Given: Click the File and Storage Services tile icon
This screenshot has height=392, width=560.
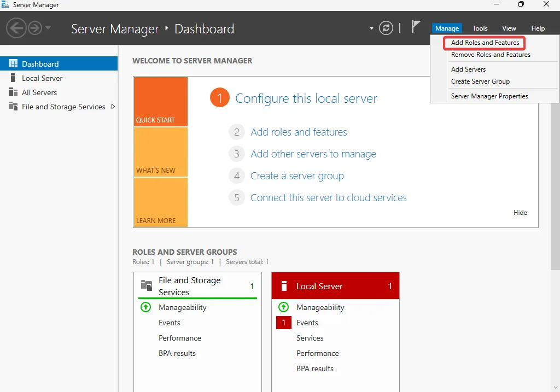Looking at the screenshot, I should [x=146, y=286].
